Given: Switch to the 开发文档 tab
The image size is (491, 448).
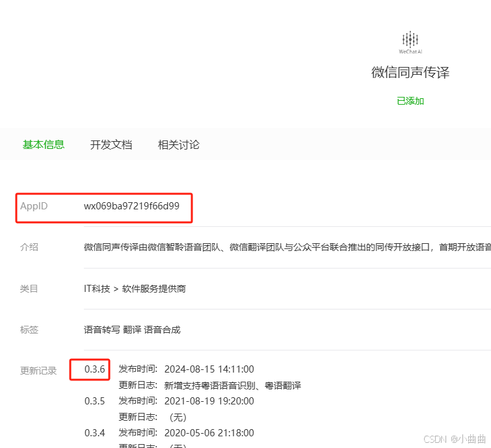Looking at the screenshot, I should pyautogui.click(x=111, y=144).
